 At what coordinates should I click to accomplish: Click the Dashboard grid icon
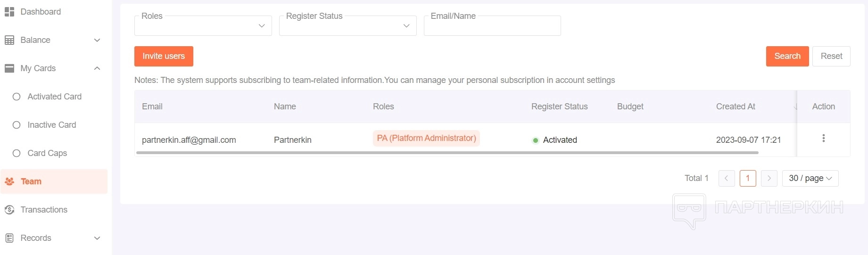(x=9, y=12)
